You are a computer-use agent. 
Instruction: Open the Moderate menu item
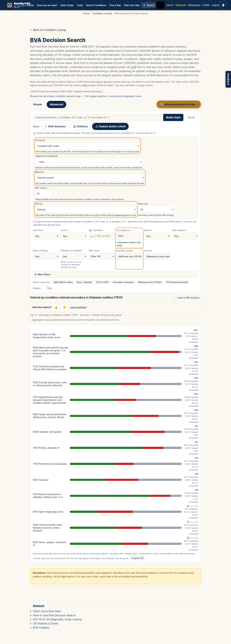(x=181, y=5)
